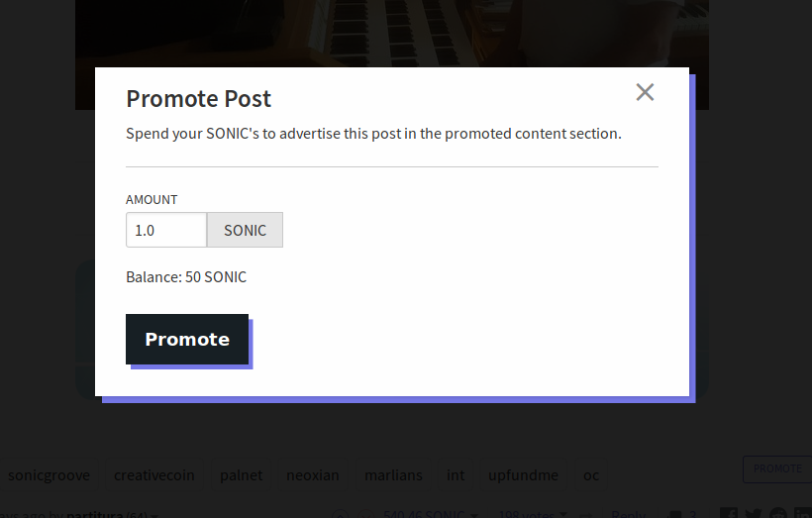Click the Promote button in dialog

click(x=187, y=339)
